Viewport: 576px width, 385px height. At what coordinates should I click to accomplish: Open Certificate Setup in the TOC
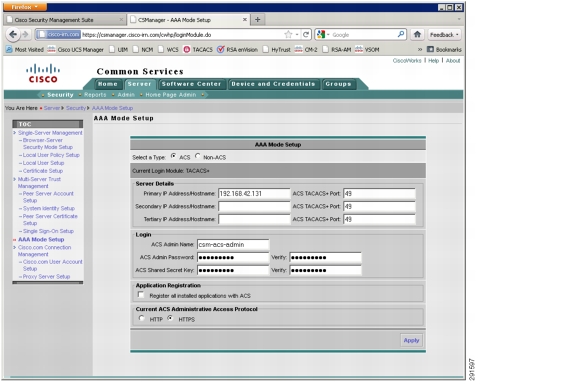tap(43, 171)
